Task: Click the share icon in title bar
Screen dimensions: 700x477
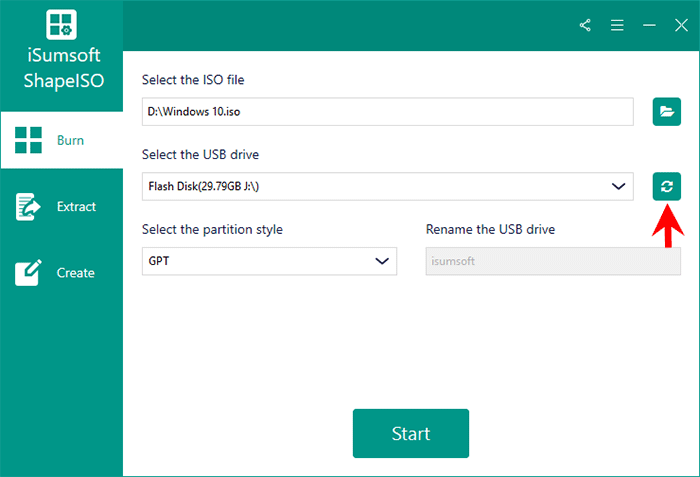Action: click(586, 26)
